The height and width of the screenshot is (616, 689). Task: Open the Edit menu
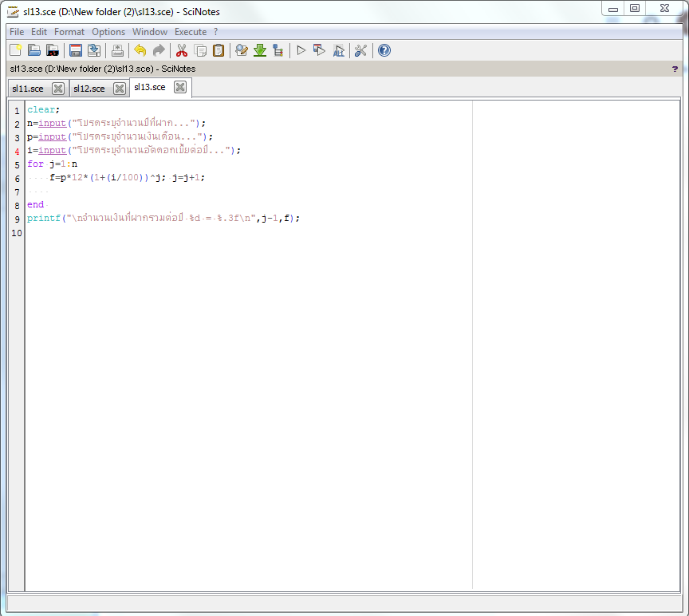tap(38, 32)
